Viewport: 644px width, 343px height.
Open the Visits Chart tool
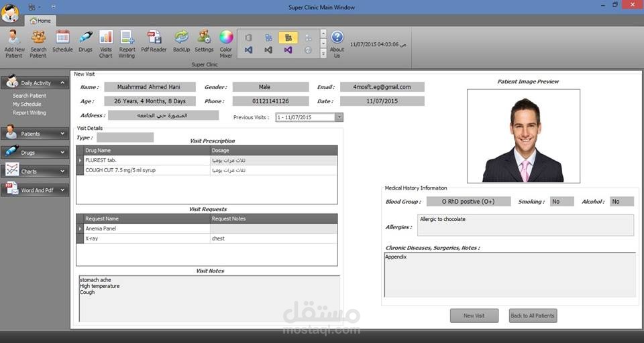click(105, 44)
